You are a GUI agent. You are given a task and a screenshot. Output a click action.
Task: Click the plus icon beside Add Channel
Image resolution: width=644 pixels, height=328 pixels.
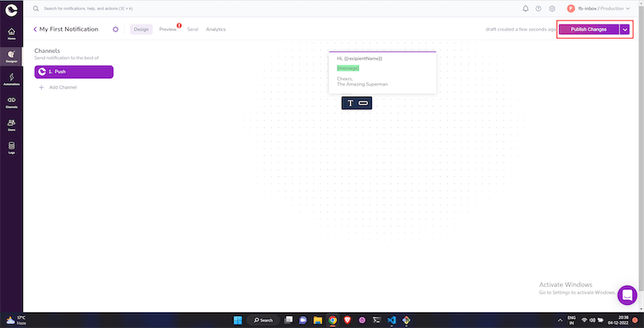[41, 87]
